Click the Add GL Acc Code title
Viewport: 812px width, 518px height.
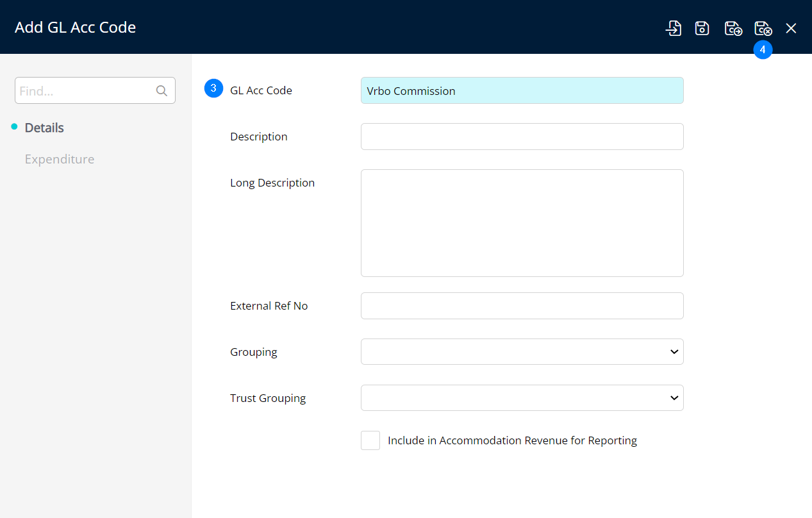(75, 28)
